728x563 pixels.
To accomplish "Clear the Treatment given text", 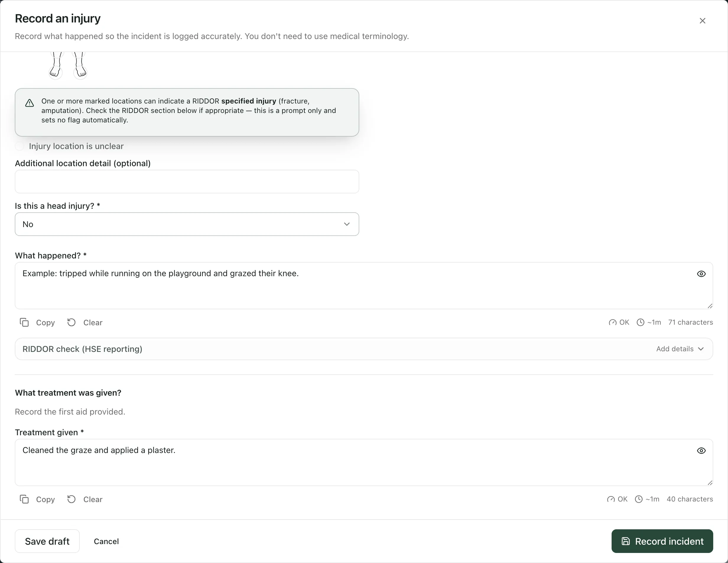I will [85, 499].
